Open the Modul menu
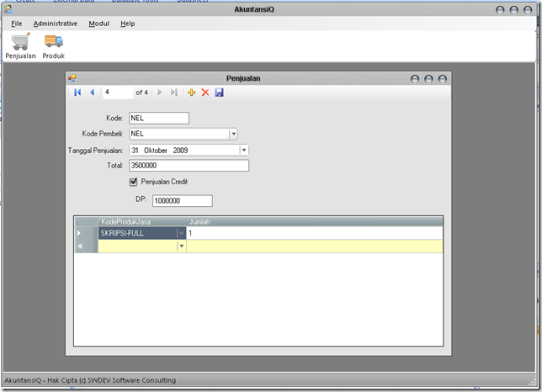 click(98, 24)
